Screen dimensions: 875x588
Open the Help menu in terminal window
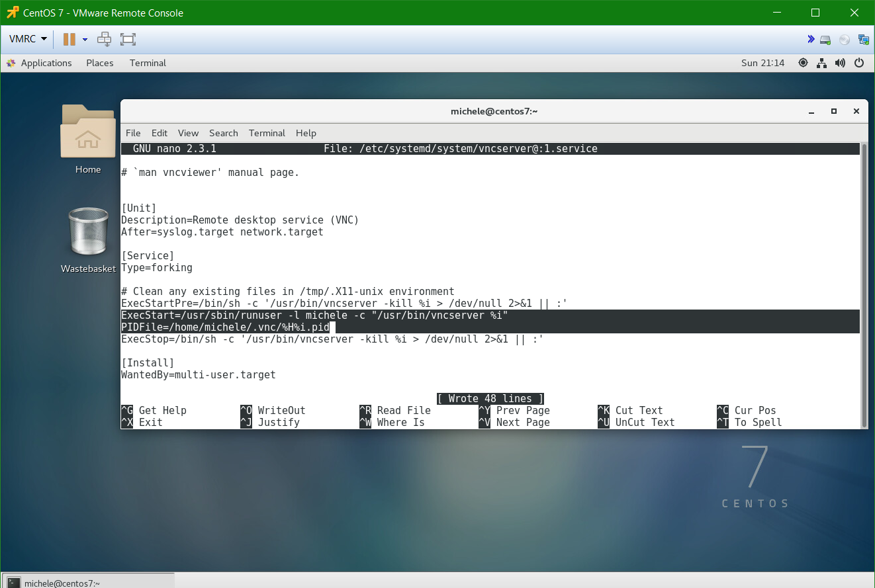click(x=306, y=133)
